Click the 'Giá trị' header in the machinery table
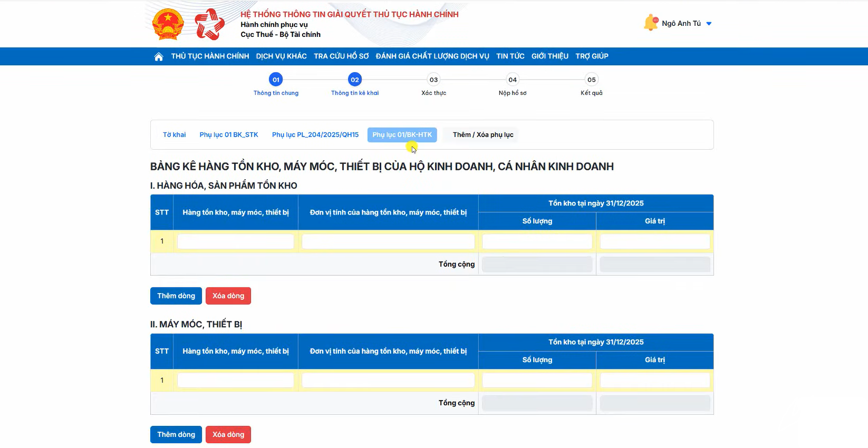This screenshot has height=448, width=868. click(x=655, y=360)
